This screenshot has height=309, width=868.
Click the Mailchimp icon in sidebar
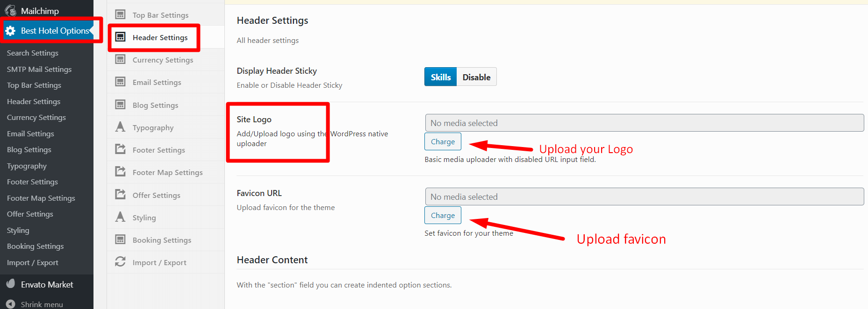[x=10, y=10]
